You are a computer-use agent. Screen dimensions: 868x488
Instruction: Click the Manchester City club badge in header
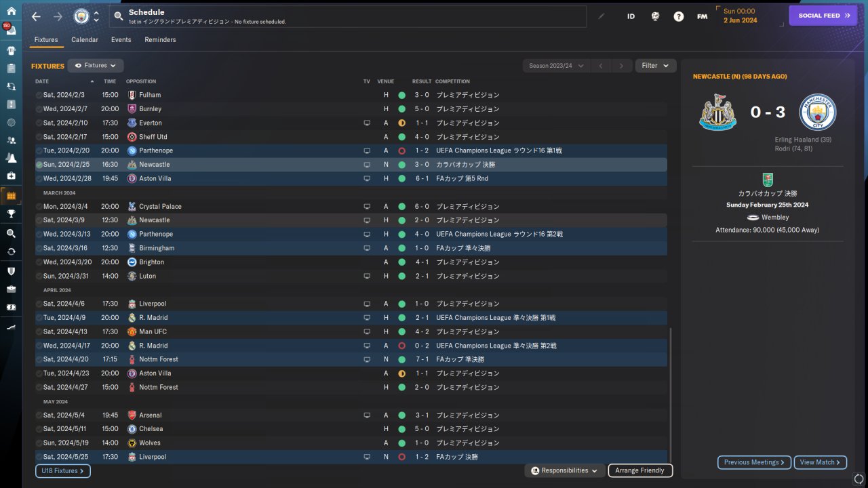(81, 16)
